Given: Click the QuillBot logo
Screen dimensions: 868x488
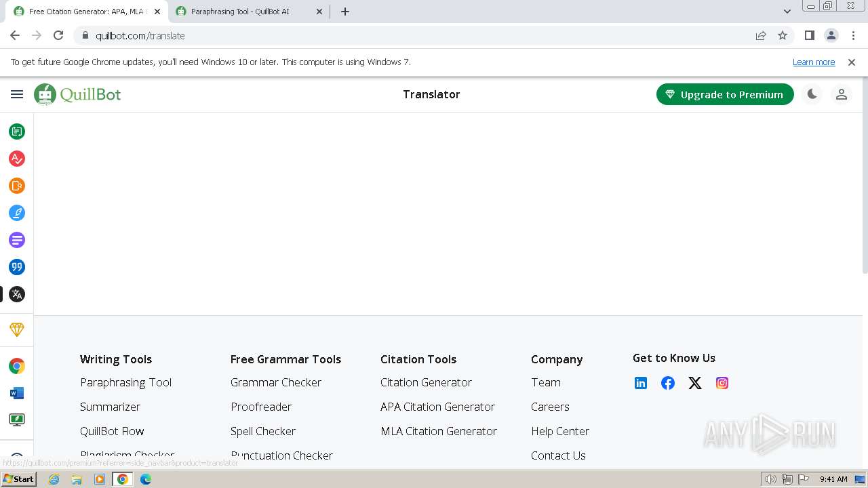Looking at the screenshot, I should (77, 94).
